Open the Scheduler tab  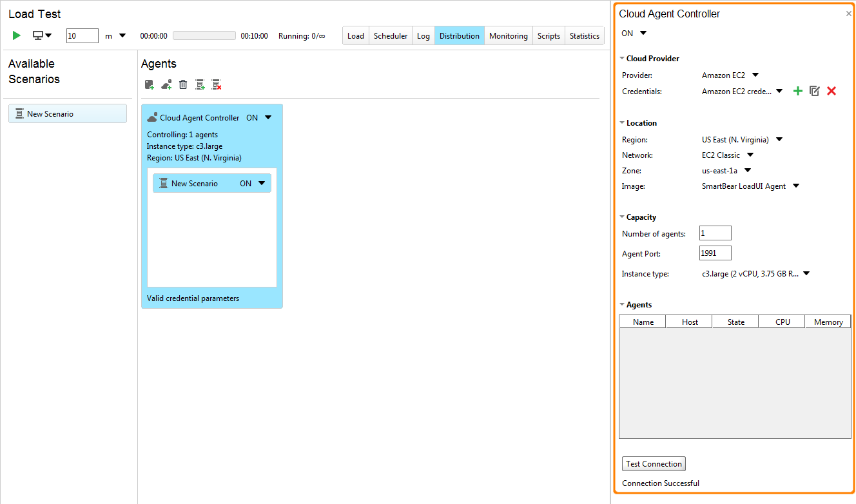390,35
